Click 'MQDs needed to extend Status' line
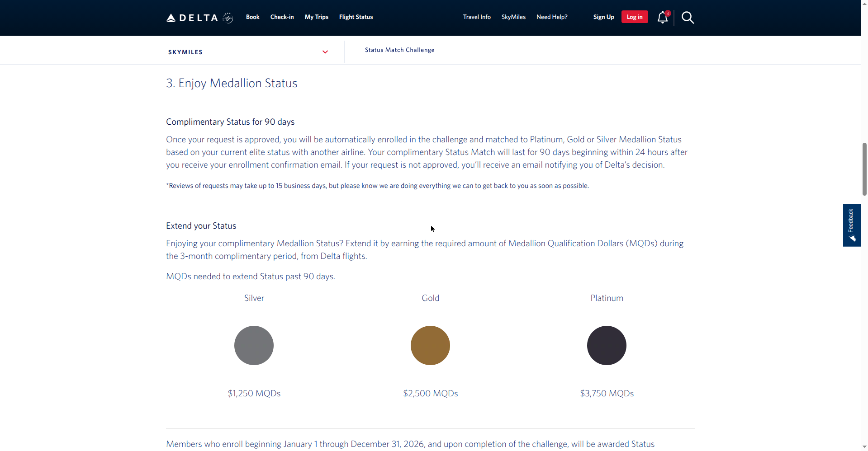The image size is (868, 451). click(251, 277)
